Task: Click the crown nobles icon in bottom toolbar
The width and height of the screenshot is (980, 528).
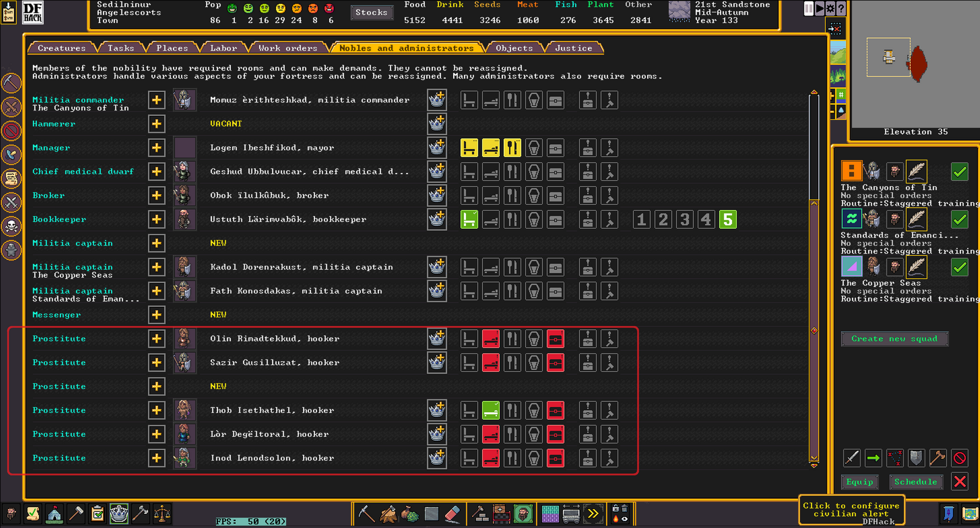Action: 119,513
